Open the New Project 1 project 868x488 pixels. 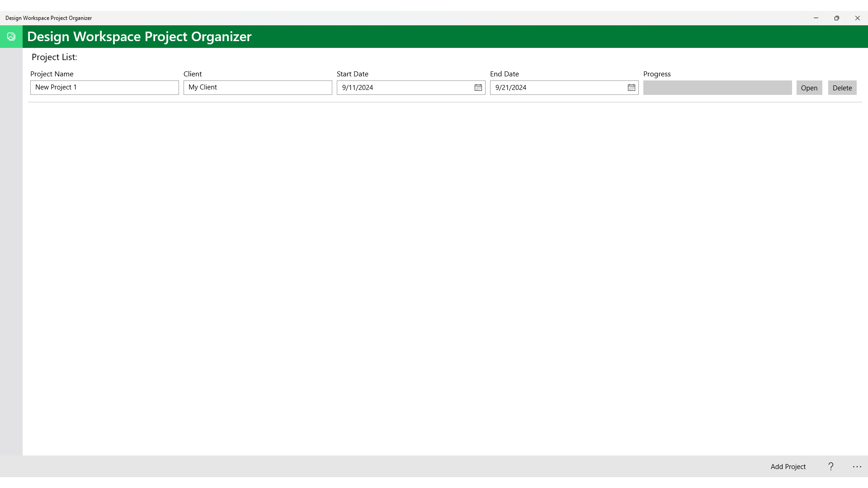coord(809,88)
